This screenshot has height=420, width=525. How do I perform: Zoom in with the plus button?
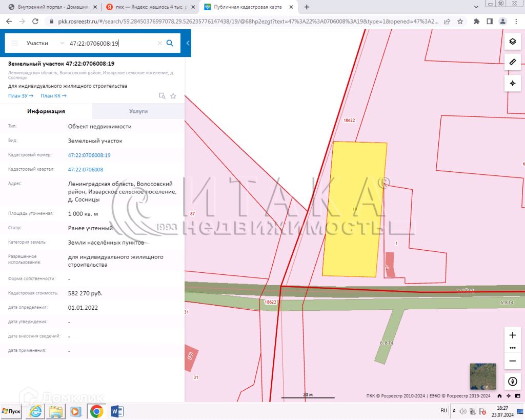tap(513, 335)
